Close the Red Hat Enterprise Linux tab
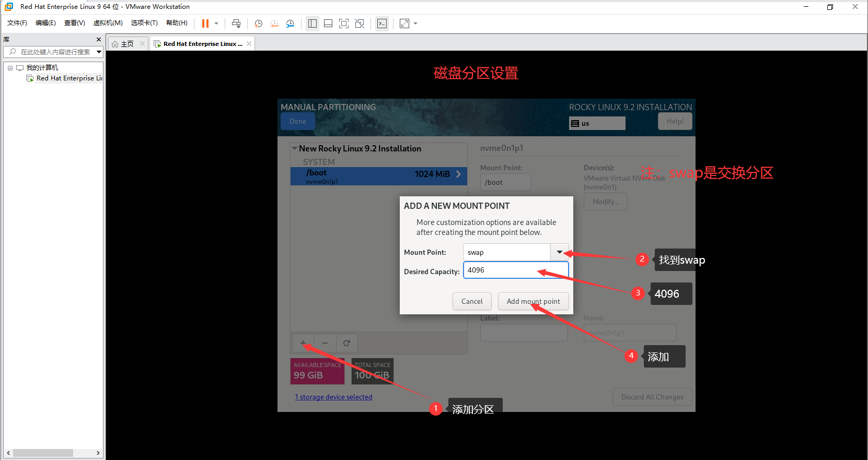The image size is (868, 460). [x=249, y=44]
